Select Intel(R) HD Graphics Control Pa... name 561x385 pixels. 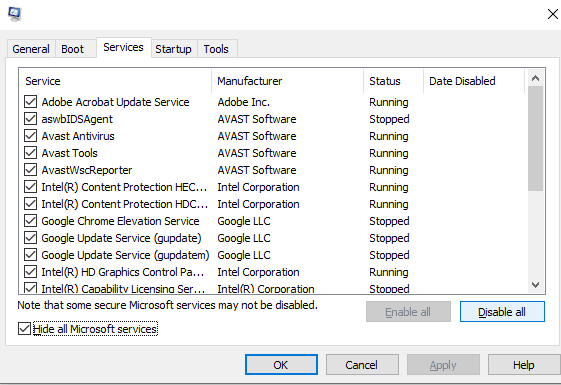tap(123, 272)
